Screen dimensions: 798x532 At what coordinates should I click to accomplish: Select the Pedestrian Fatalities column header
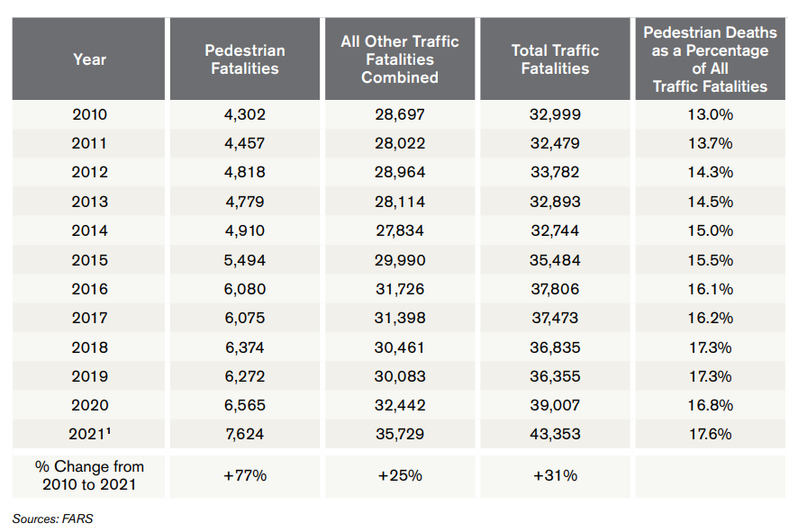click(x=245, y=59)
